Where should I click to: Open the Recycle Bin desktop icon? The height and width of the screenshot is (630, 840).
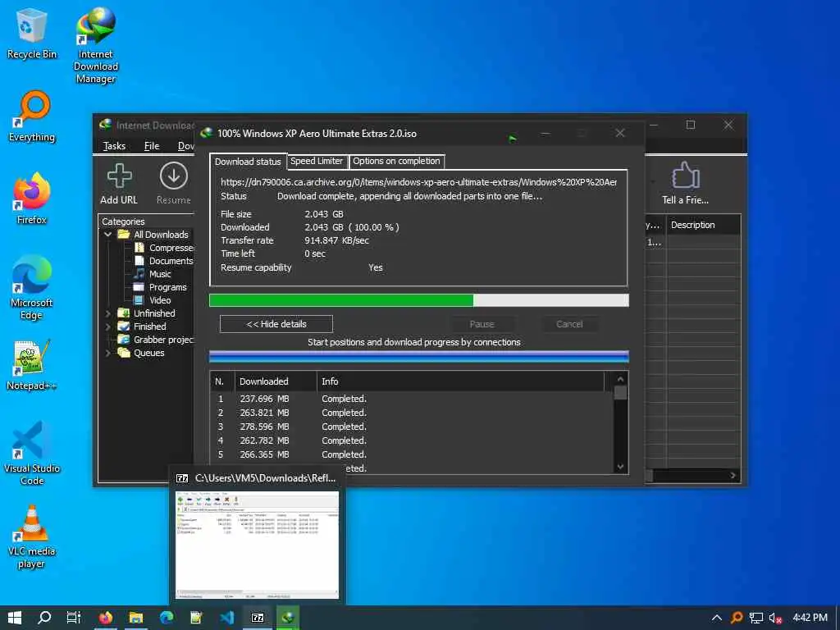(x=32, y=34)
